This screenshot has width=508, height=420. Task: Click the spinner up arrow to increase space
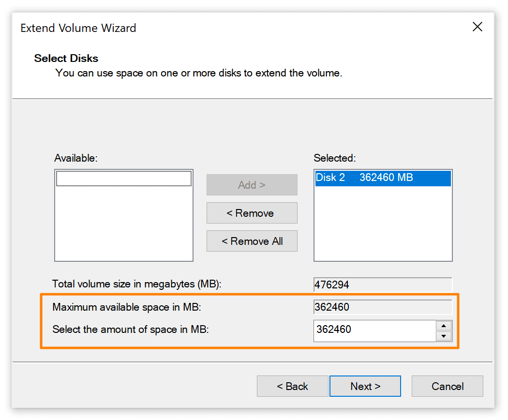[x=444, y=326]
